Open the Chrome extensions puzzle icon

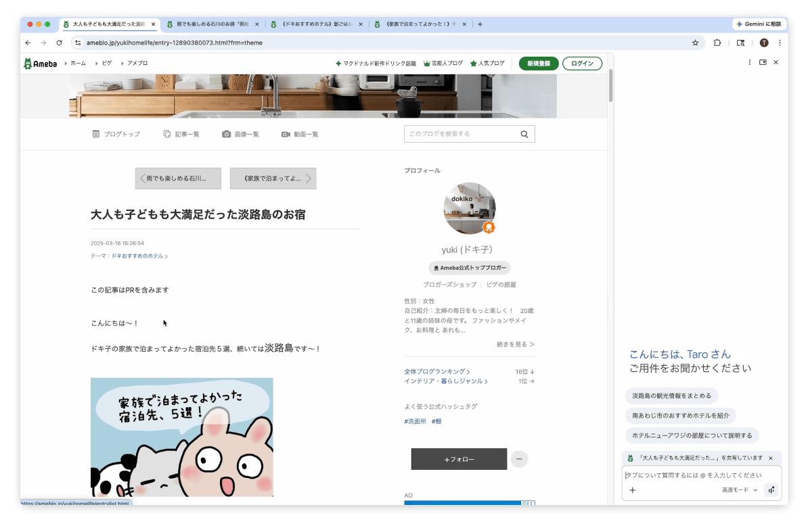tap(717, 43)
